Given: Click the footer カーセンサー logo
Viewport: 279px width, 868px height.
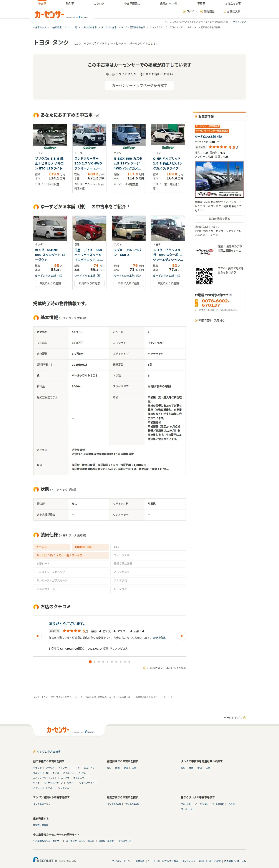Looking at the screenshot, I should coord(58,730).
